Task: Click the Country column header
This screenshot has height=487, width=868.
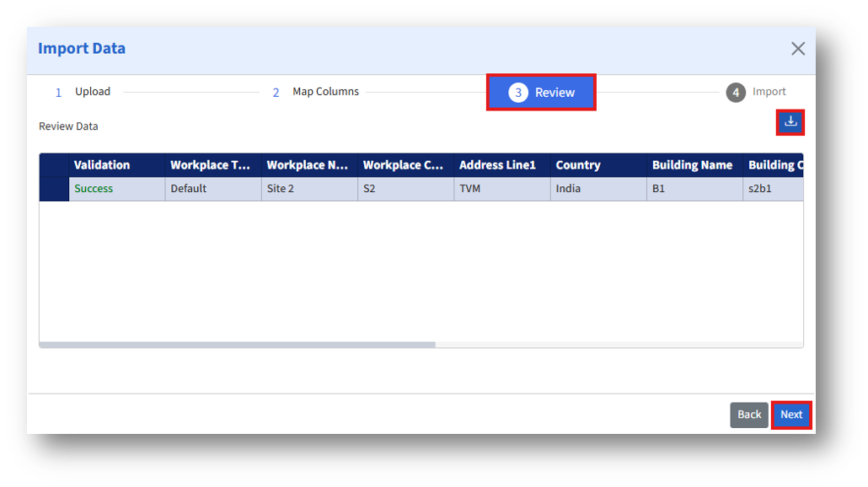Action: coord(598,165)
